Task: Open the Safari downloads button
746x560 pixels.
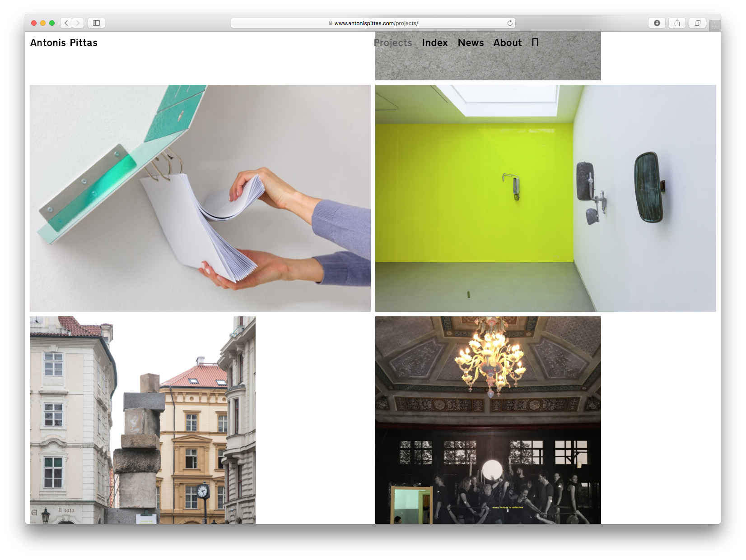Action: coord(657,23)
